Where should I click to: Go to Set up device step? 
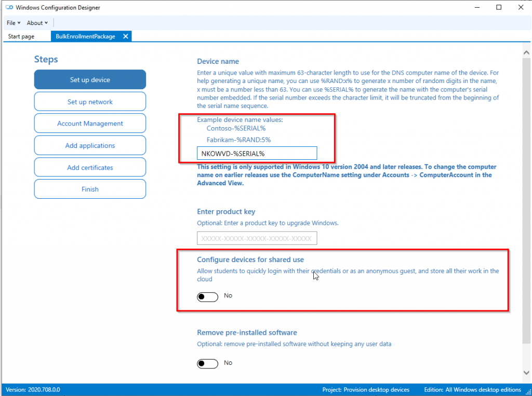tap(90, 80)
